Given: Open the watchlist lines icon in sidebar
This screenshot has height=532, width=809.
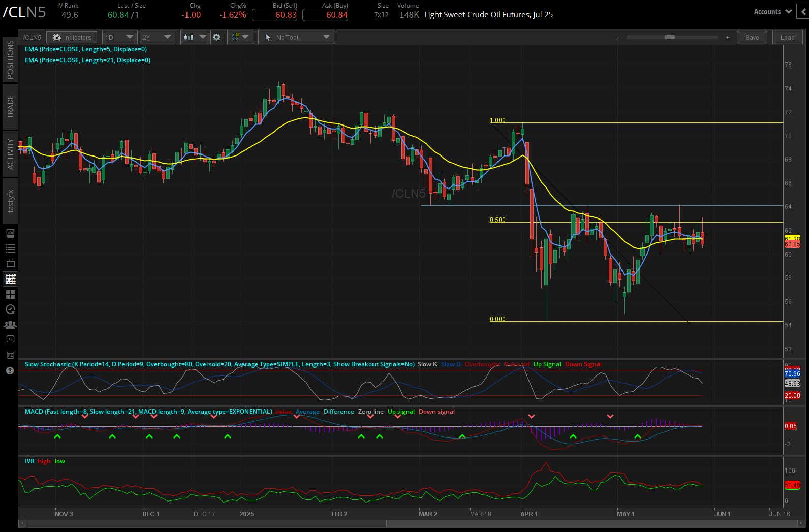Looking at the screenshot, I should (10, 248).
